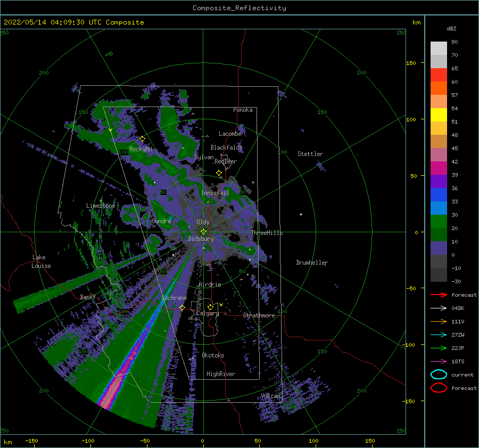
Task: Click the Limestone label
Action: (101, 206)
